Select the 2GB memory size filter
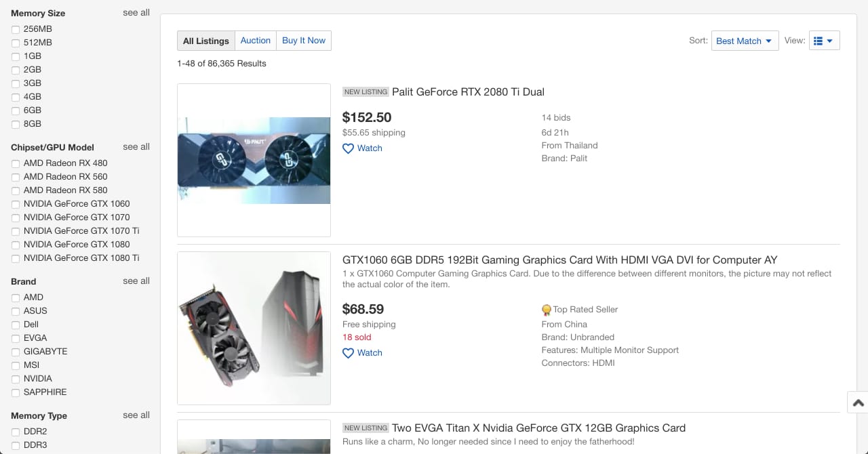The image size is (868, 454). point(16,70)
